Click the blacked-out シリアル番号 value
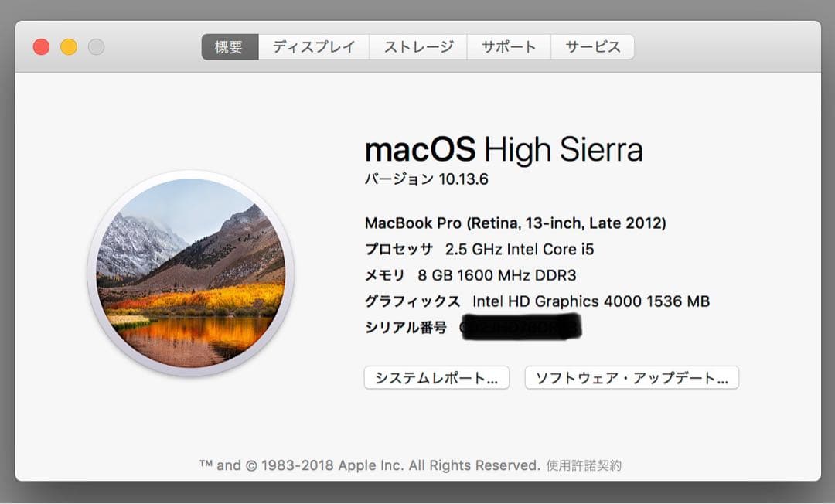The image size is (835, 504). coord(523,327)
